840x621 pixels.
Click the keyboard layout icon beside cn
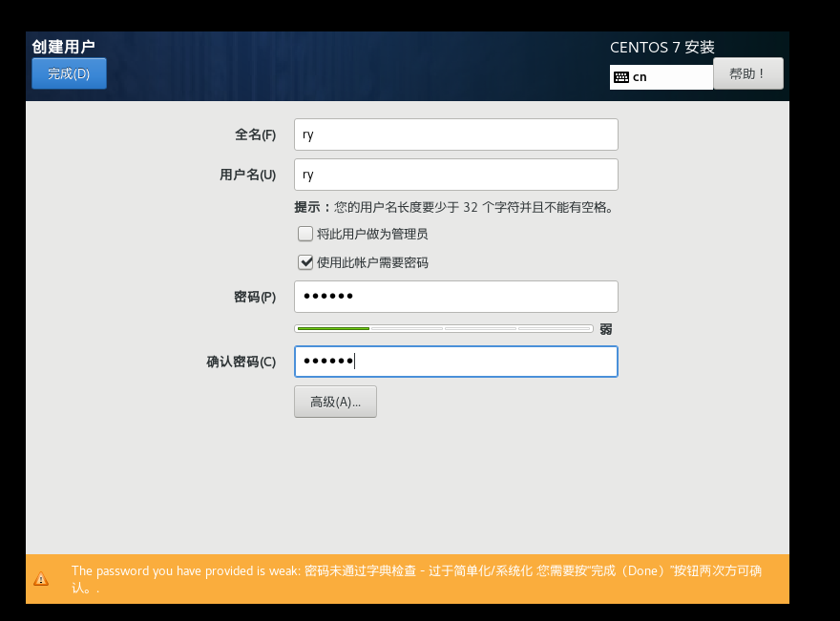tap(621, 77)
